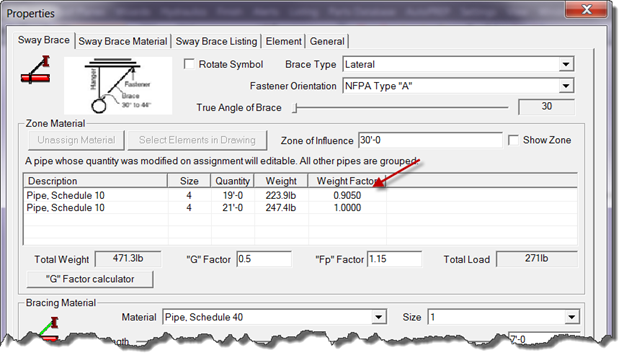
Task: Select the first Pipe, Schedule 10 row with 19'-0
Action: (300, 195)
